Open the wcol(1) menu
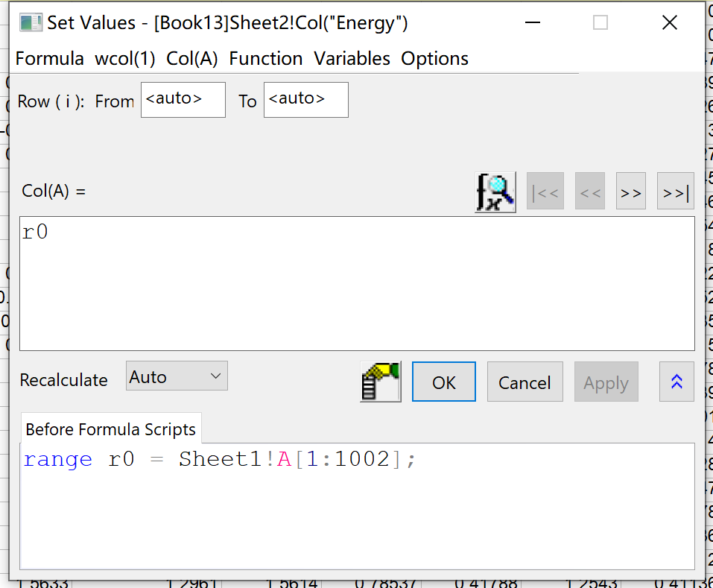Image resolution: width=713 pixels, height=588 pixels. point(124,59)
